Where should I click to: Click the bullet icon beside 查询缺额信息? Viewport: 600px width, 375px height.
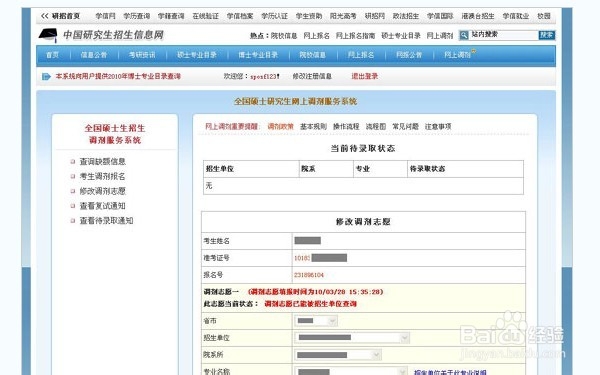[x=73, y=162]
